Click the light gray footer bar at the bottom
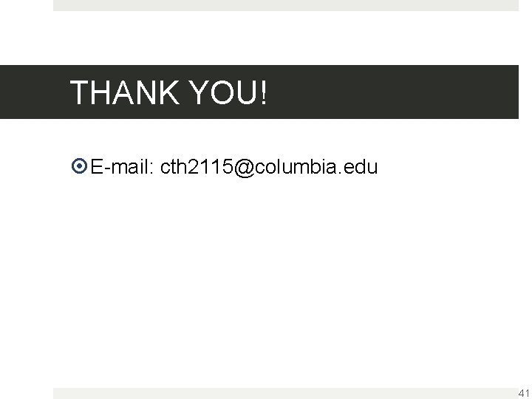 pyautogui.click(x=286, y=394)
